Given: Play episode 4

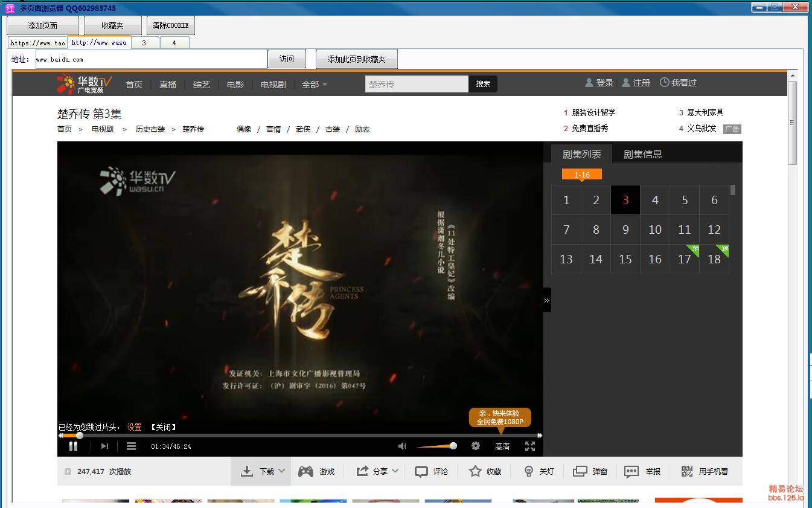Looking at the screenshot, I should click(655, 200).
